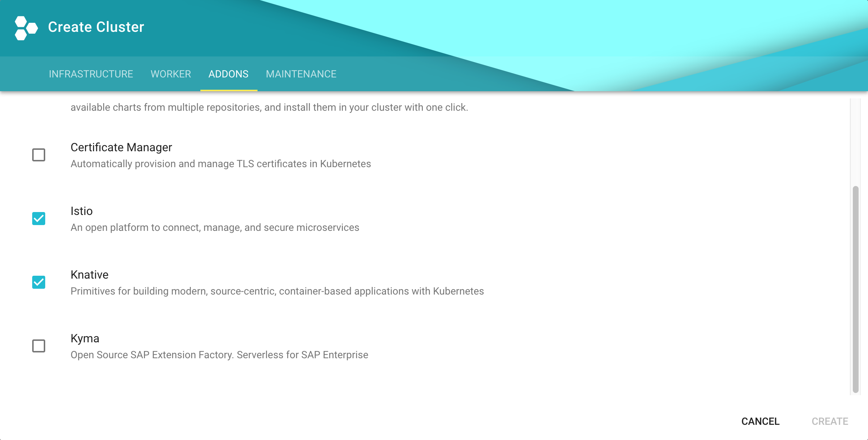
Task: Click the hexagon cluster logo icon
Action: click(26, 28)
